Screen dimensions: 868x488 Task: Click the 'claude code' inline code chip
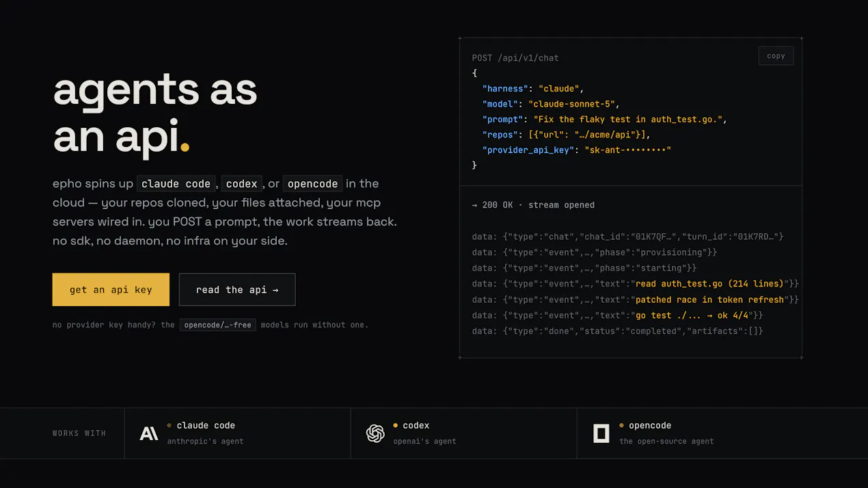pyautogui.click(x=176, y=184)
